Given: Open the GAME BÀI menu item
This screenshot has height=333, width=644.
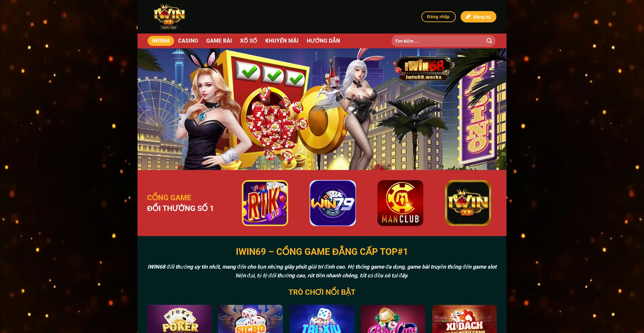Looking at the screenshot, I should [x=219, y=41].
